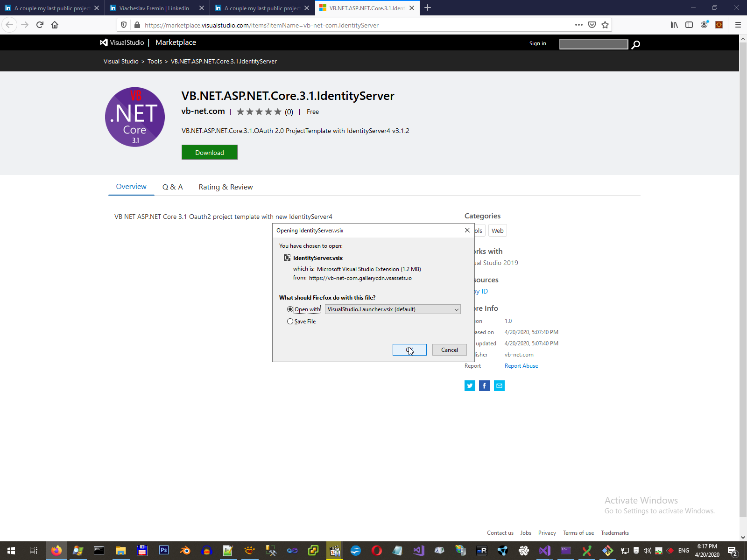This screenshot has width=747, height=560.
Task: Click the browser back arrow
Action: tap(9, 25)
